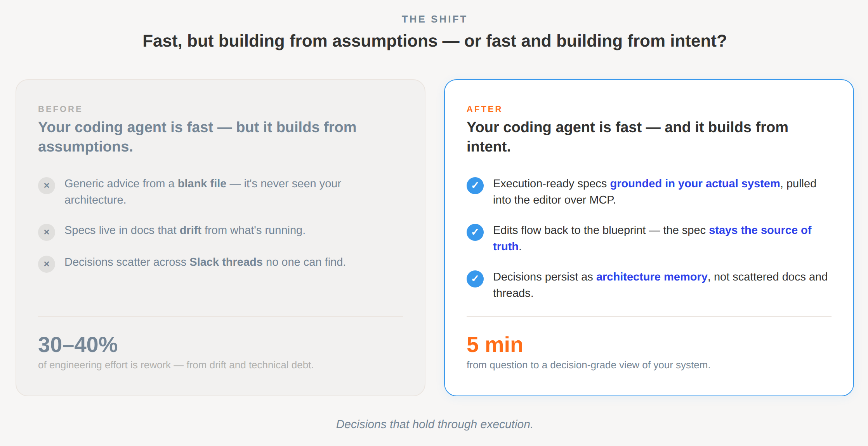Viewport: 868px width, 446px height.
Task: Click the checkmark beside architecture memory item
Action: coord(475,279)
